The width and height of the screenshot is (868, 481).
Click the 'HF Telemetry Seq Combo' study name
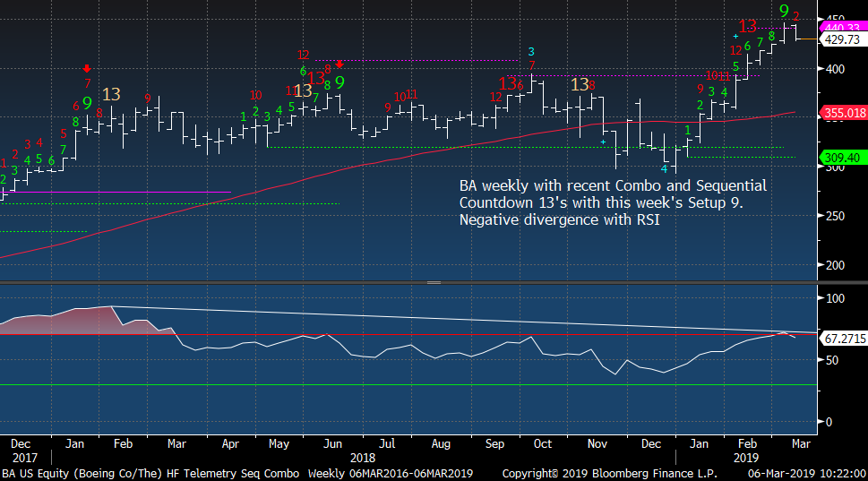233,474
